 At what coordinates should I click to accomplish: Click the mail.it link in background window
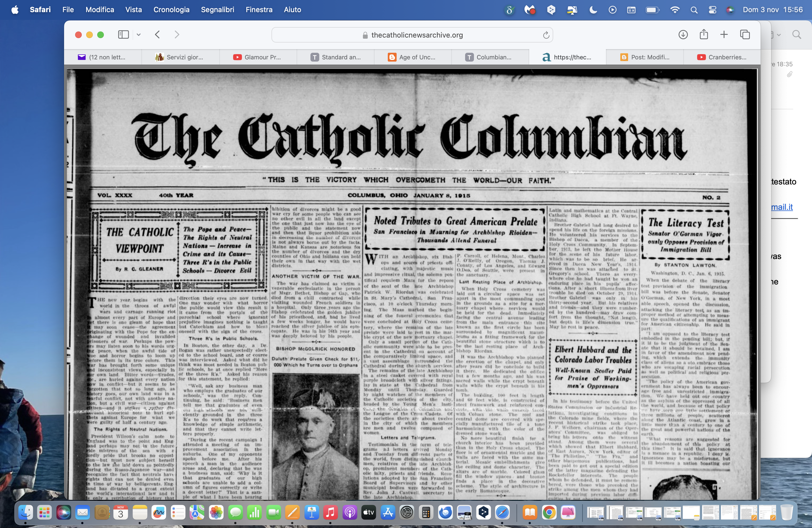tap(782, 207)
